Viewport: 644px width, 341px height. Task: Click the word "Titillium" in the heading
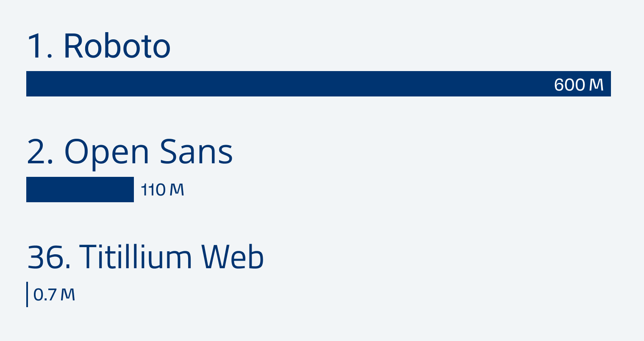[136, 257]
